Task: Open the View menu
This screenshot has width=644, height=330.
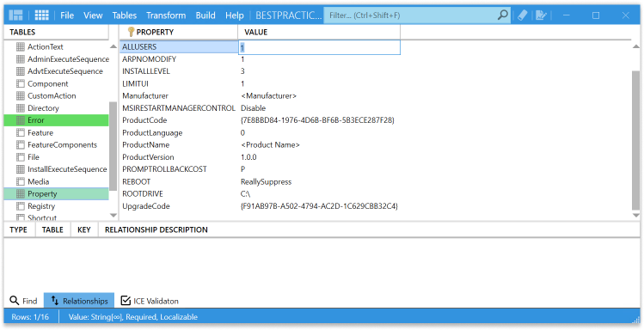Action: [93, 15]
